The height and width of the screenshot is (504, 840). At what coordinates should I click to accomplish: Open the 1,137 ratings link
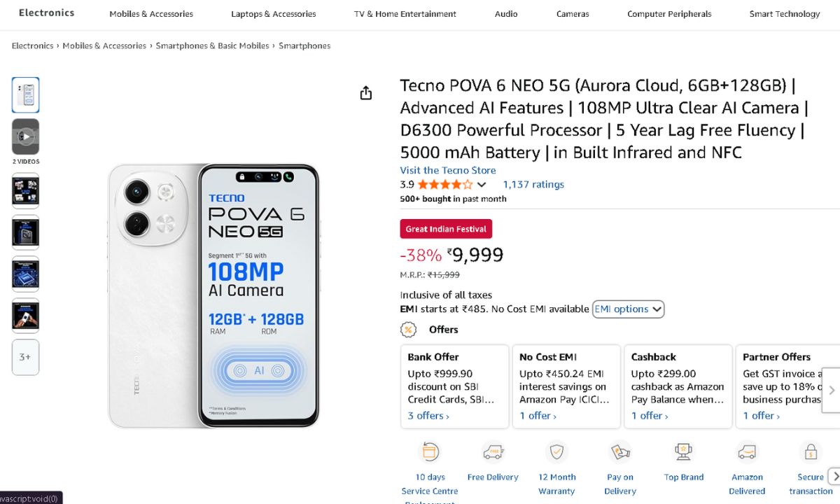[x=533, y=185]
